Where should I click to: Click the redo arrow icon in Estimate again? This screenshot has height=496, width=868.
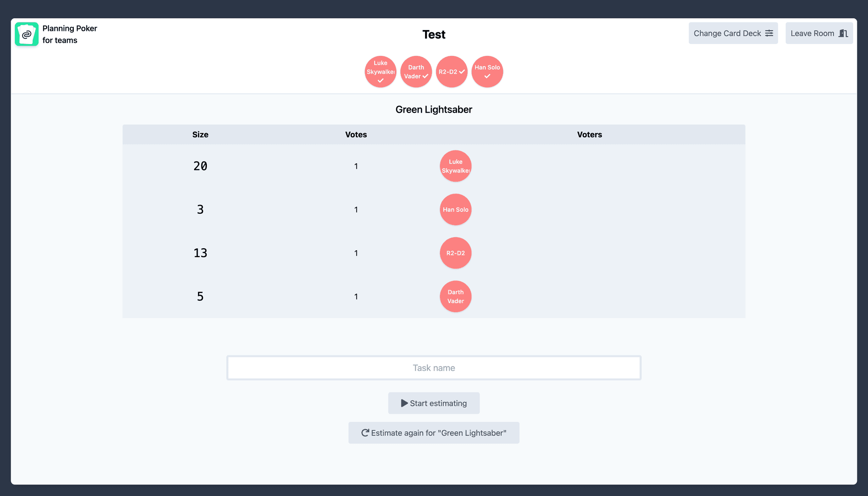(x=365, y=433)
